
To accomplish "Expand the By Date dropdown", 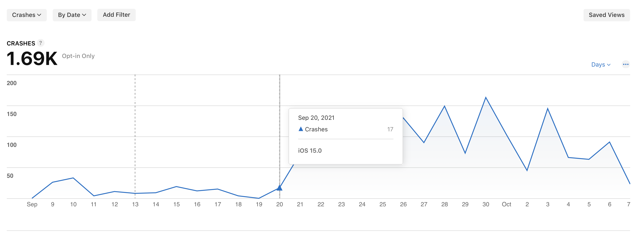I will tap(72, 15).
